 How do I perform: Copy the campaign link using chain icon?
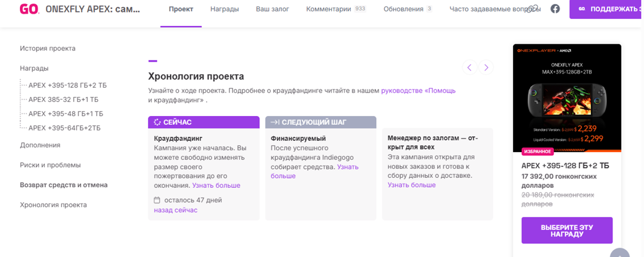coord(533,9)
